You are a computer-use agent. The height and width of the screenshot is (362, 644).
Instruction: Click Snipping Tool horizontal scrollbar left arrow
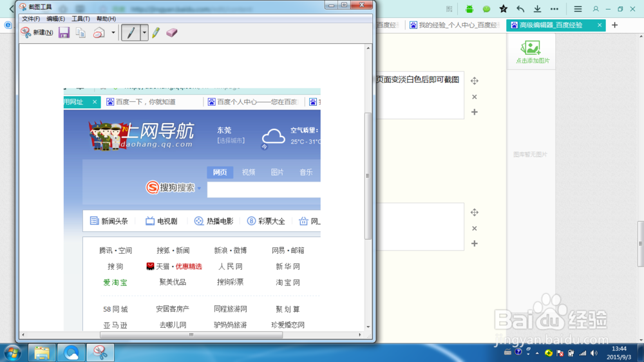click(23, 334)
